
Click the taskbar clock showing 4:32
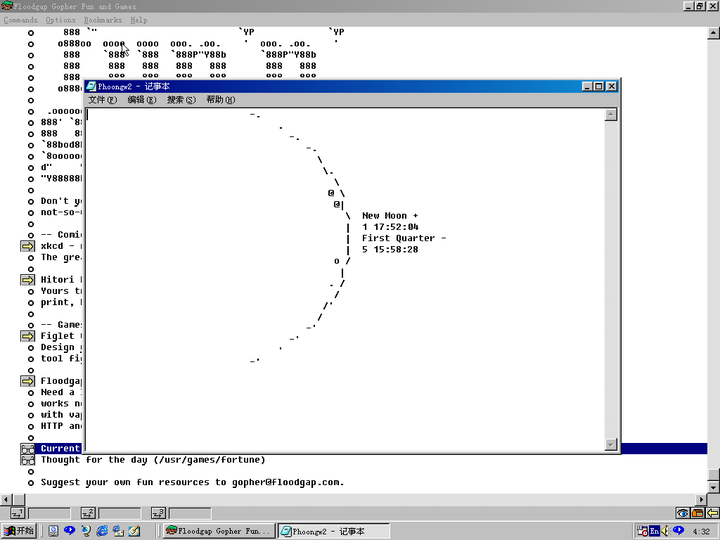pos(700,531)
